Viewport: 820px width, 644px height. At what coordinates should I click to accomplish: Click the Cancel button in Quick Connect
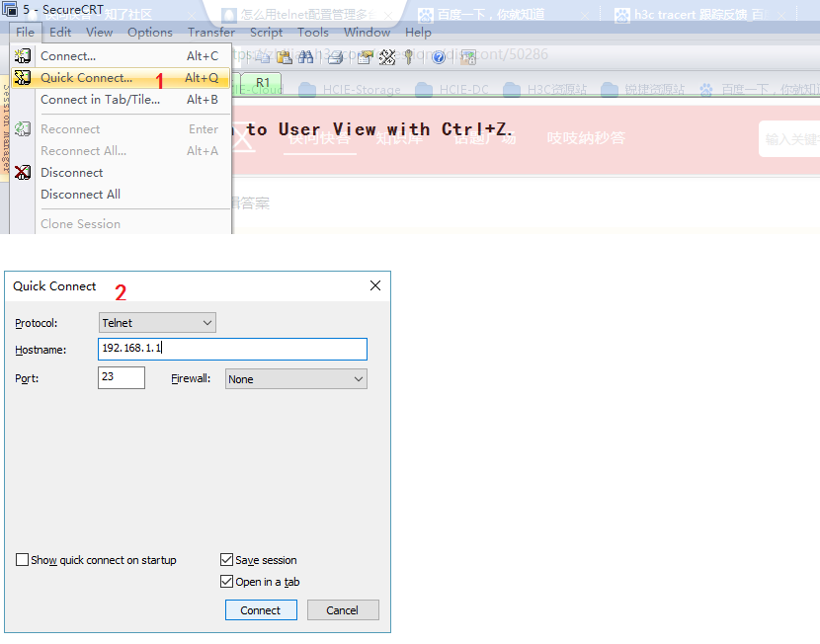343,610
